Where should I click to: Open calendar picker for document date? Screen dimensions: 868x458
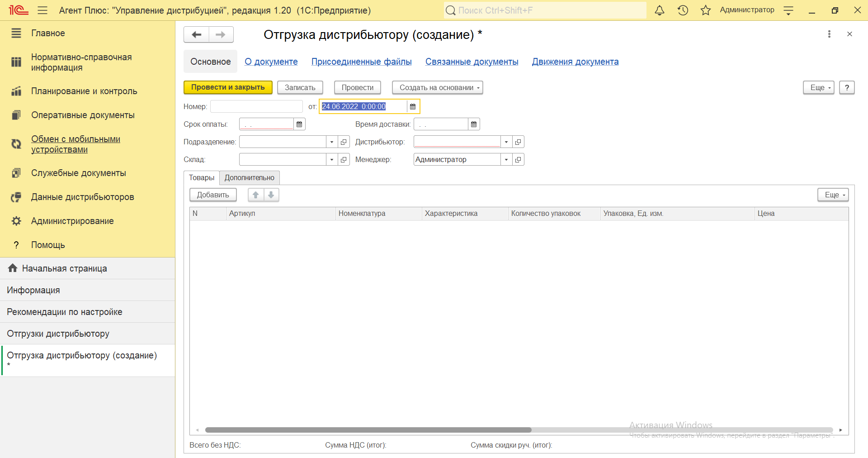coord(413,106)
